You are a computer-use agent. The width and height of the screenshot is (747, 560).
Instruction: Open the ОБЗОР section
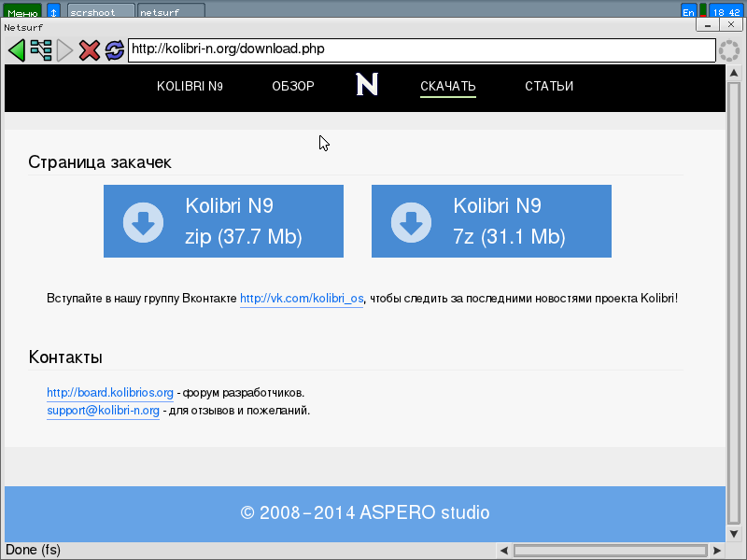(x=292, y=86)
